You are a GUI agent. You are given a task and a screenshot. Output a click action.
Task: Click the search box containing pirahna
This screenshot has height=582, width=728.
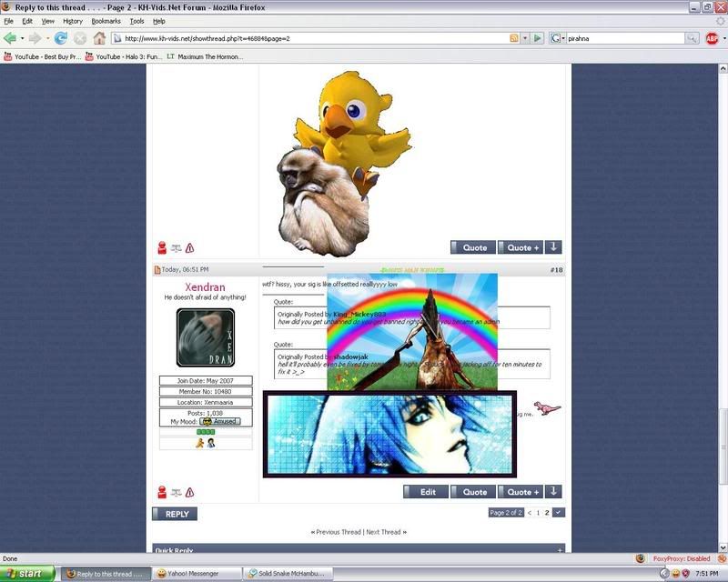coord(625,38)
